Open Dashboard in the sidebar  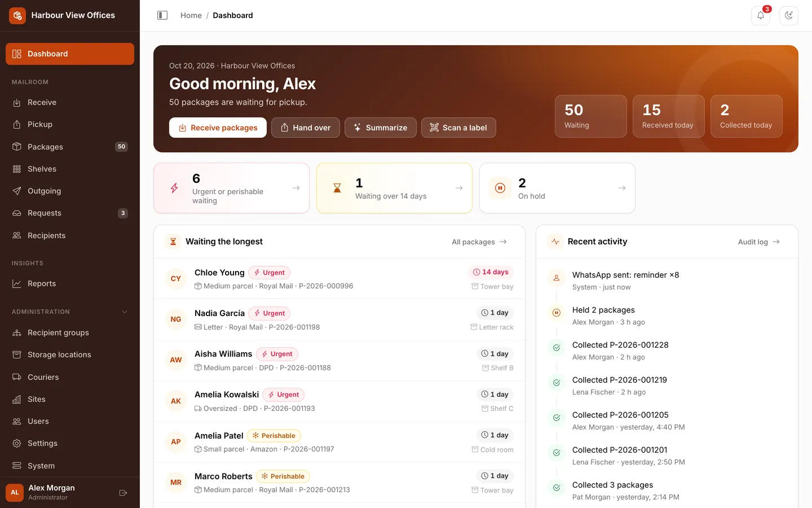pyautogui.click(x=70, y=54)
